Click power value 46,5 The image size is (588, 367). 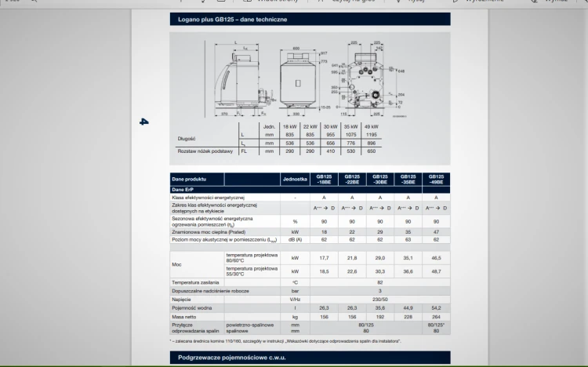(436, 258)
